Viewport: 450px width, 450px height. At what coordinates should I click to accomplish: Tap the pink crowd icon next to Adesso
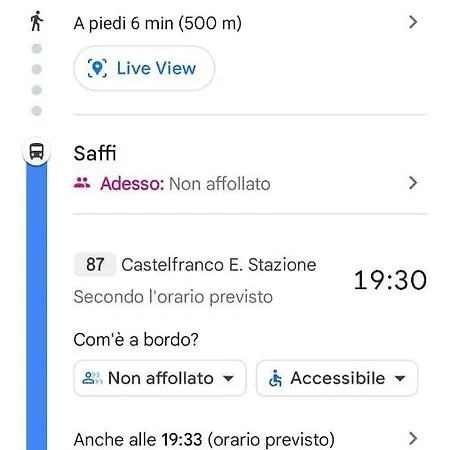pyautogui.click(x=82, y=183)
